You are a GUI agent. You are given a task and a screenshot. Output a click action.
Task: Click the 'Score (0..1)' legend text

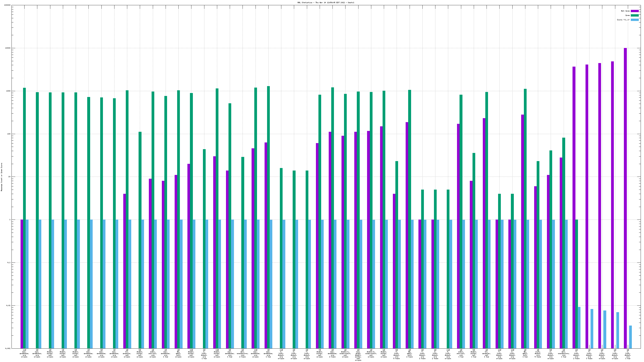tap(623, 20)
